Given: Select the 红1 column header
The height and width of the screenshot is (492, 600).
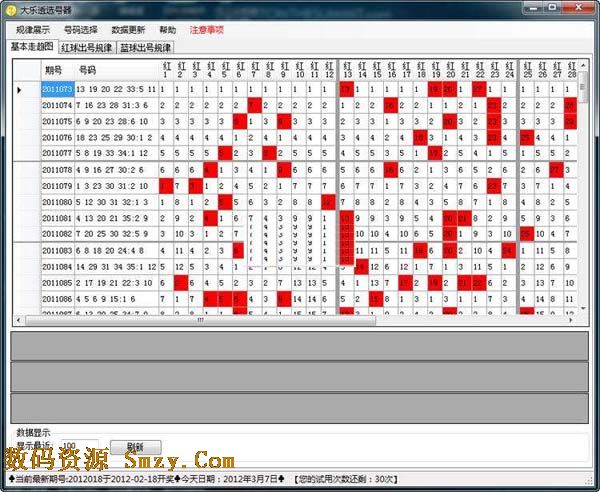Looking at the screenshot, I should coord(166,70).
